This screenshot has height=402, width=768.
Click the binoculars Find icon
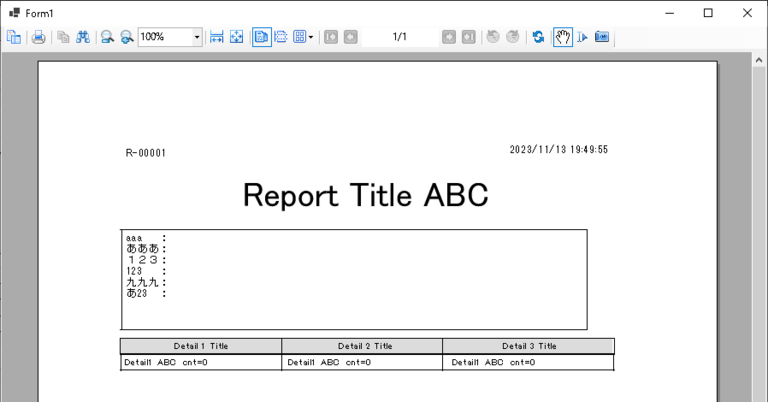[x=83, y=37]
